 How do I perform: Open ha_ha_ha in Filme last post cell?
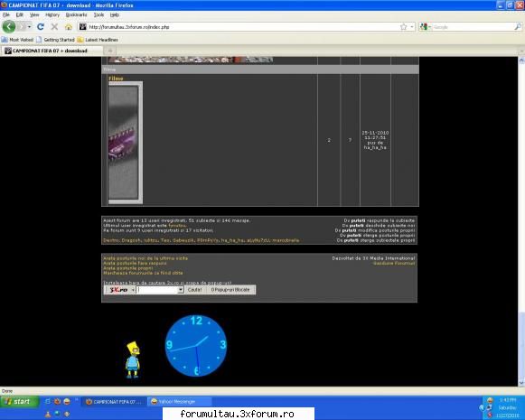[x=375, y=147]
